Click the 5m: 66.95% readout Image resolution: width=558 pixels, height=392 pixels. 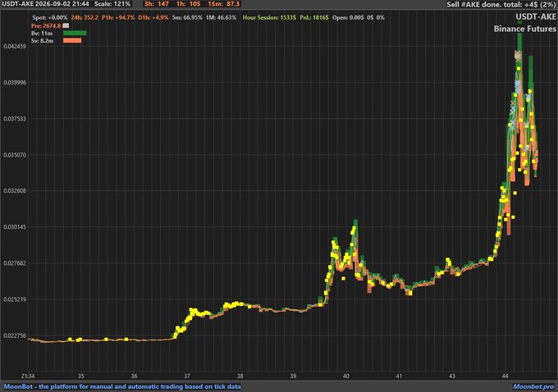click(187, 17)
